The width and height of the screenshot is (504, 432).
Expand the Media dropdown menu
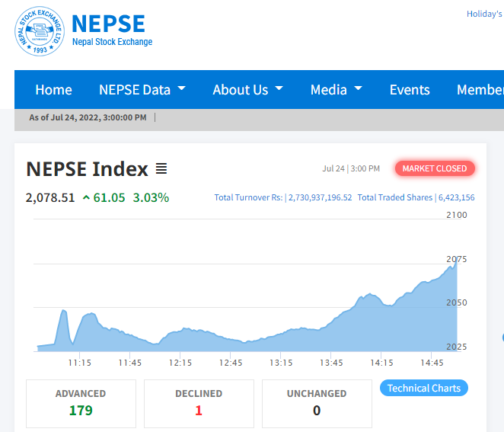pyautogui.click(x=336, y=90)
